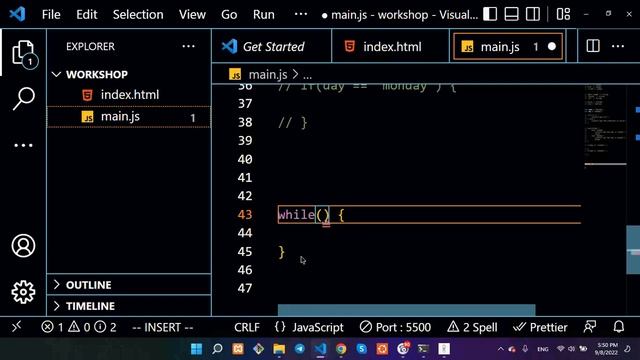640x360 pixels.
Task: Click the vertical scrollbar slider in editor
Action: pos(633,249)
